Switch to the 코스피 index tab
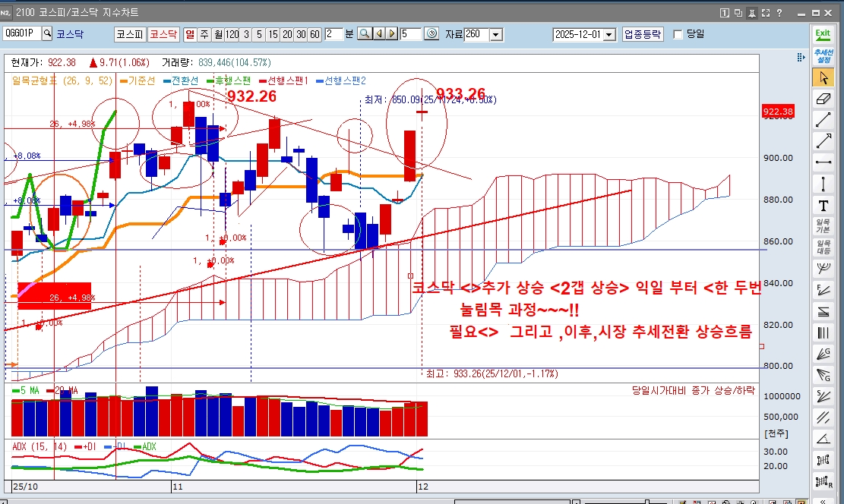Viewport: 844px width, 504px height. click(x=129, y=34)
